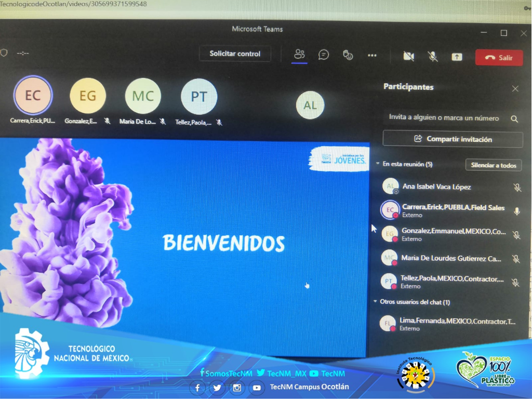Click PT avatar in participant list
Screen dimensions: 532x399
[389, 281]
